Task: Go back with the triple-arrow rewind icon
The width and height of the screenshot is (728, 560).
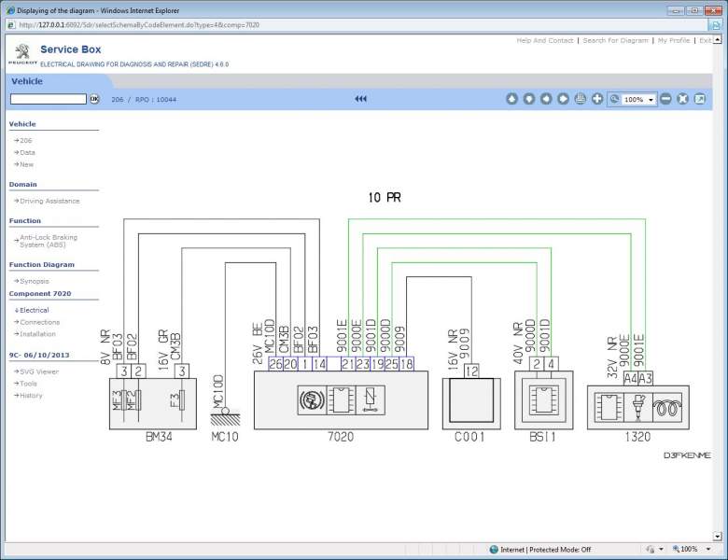Action: 361,99
